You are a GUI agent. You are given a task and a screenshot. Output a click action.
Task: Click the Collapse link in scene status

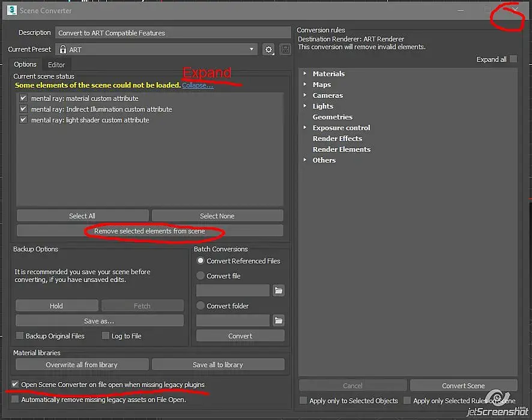pyautogui.click(x=198, y=85)
